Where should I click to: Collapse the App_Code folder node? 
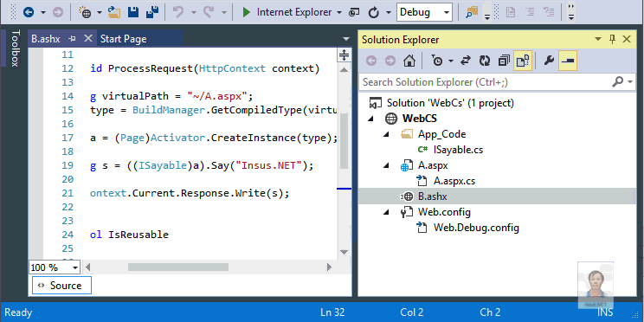coord(386,134)
